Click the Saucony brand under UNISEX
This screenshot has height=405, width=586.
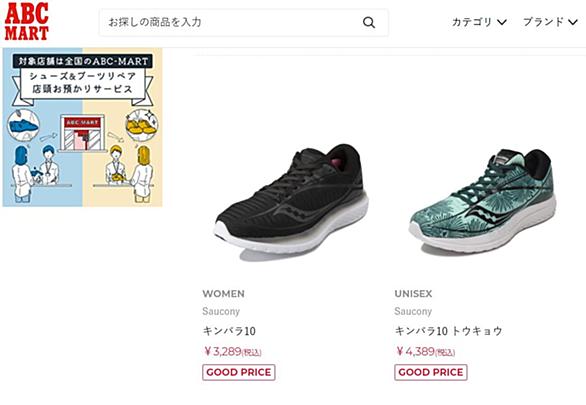click(413, 311)
